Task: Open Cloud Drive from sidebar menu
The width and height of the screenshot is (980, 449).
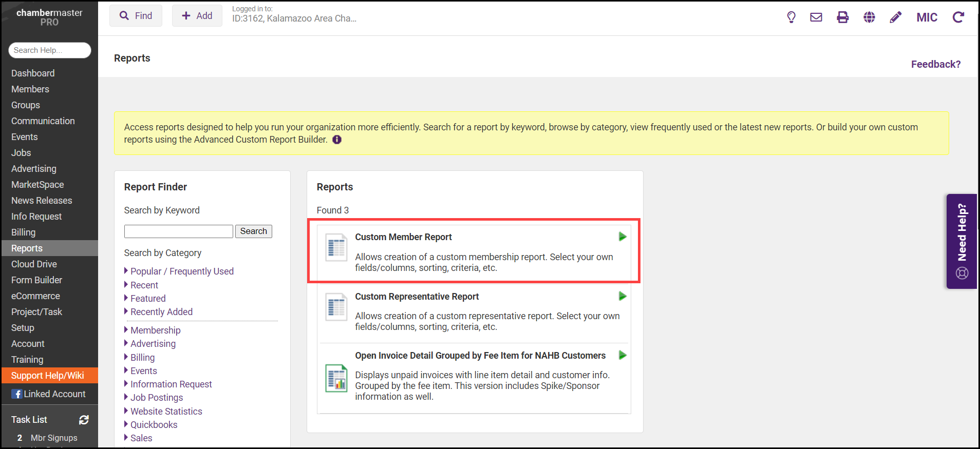Action: click(34, 264)
